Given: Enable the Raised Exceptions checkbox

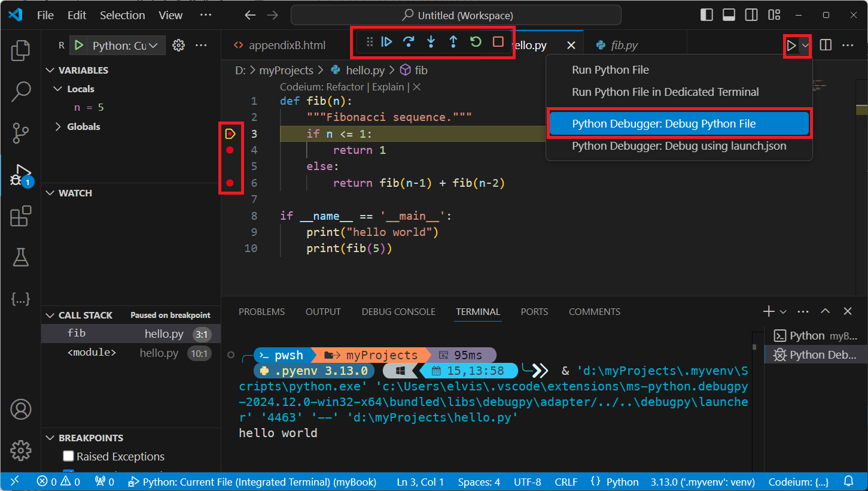Looking at the screenshot, I should click(x=68, y=456).
